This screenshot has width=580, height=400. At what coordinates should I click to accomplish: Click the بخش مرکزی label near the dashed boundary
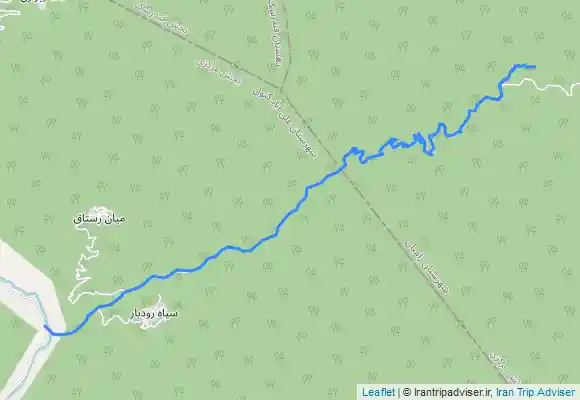pyautogui.click(x=218, y=72)
